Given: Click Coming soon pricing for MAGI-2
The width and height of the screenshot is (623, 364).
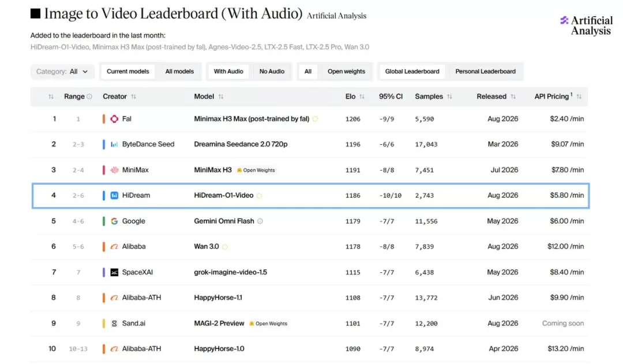Looking at the screenshot, I should (563, 324).
